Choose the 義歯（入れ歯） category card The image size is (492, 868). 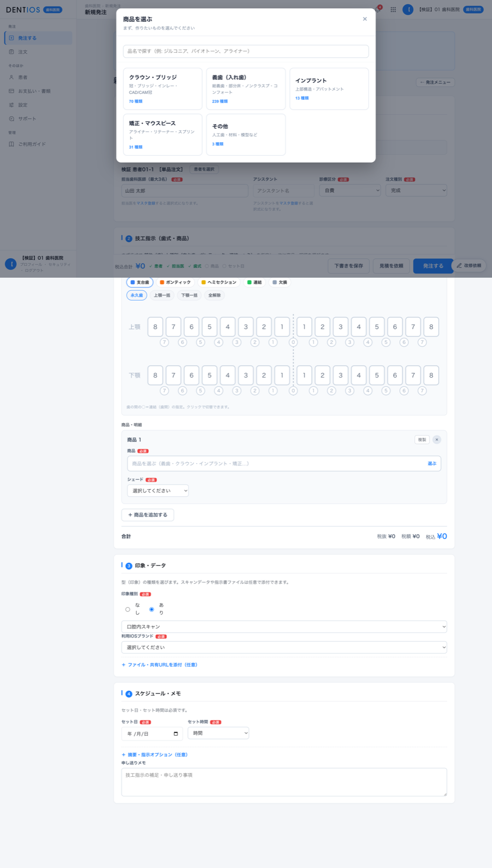(x=246, y=89)
